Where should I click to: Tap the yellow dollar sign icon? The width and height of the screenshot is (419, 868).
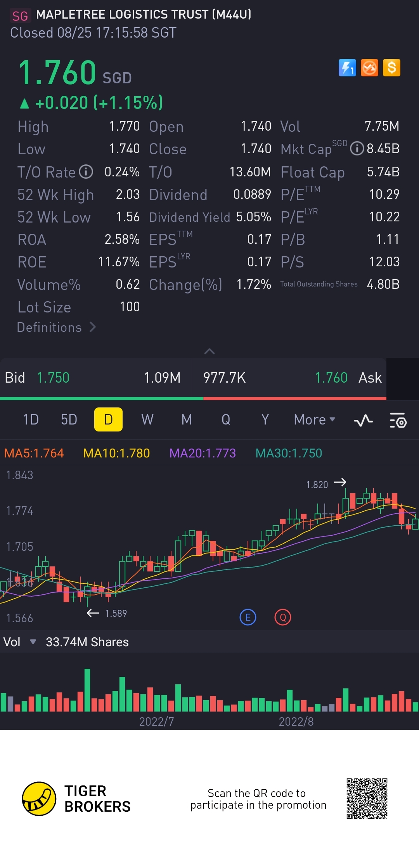pos(391,68)
